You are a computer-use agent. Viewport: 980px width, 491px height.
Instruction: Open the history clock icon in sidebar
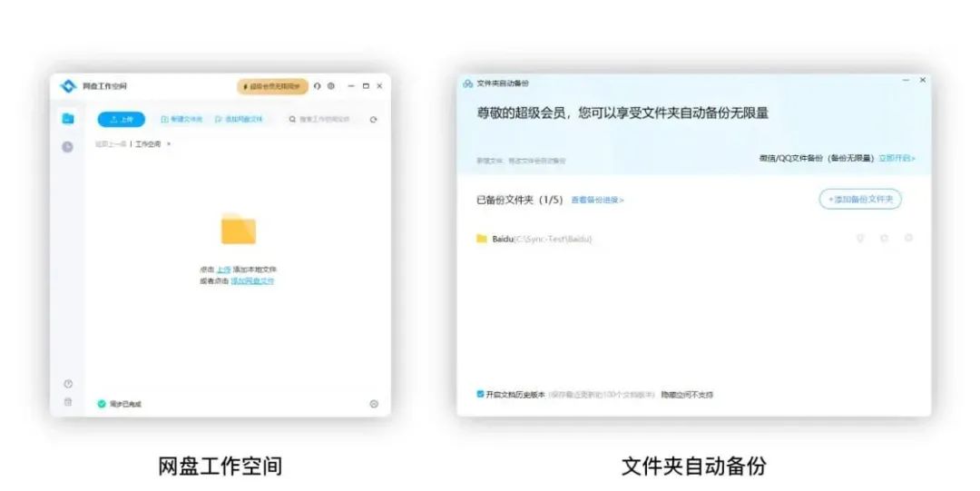point(67,146)
